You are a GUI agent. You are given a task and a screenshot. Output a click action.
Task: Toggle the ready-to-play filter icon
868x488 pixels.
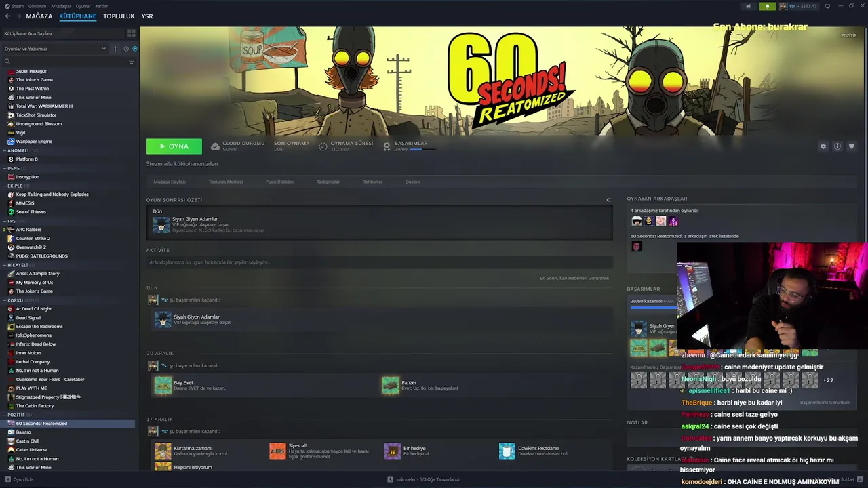(x=134, y=49)
